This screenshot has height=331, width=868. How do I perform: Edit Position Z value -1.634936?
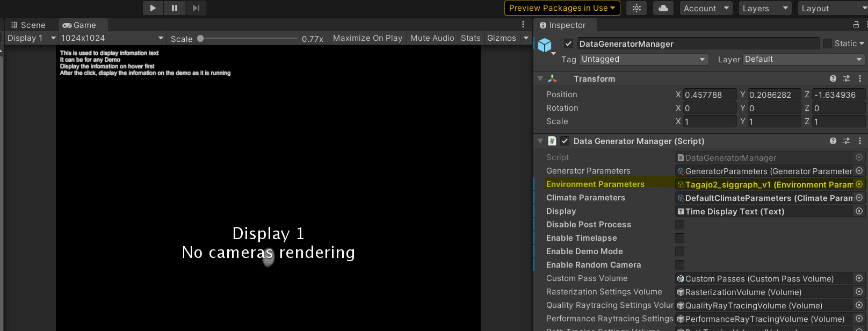pos(838,95)
